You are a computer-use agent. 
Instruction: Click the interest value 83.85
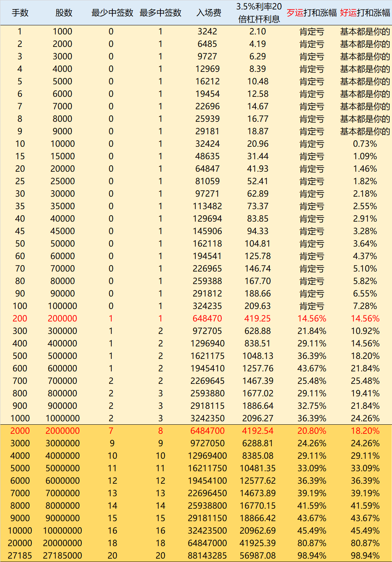pyautogui.click(x=258, y=219)
